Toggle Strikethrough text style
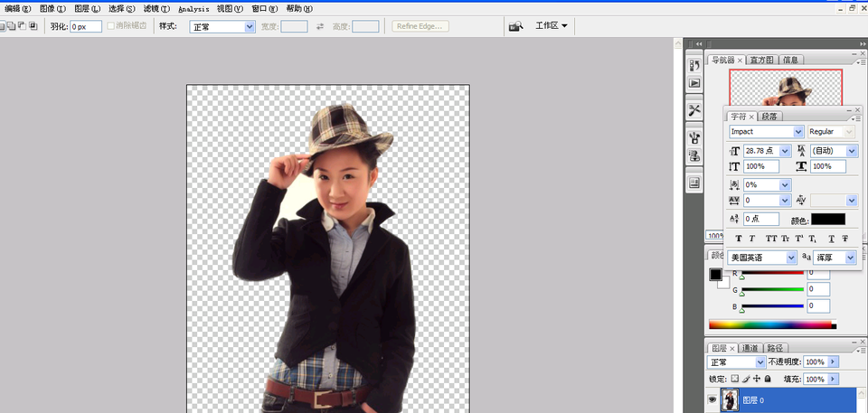The width and height of the screenshot is (868, 413). tap(844, 239)
